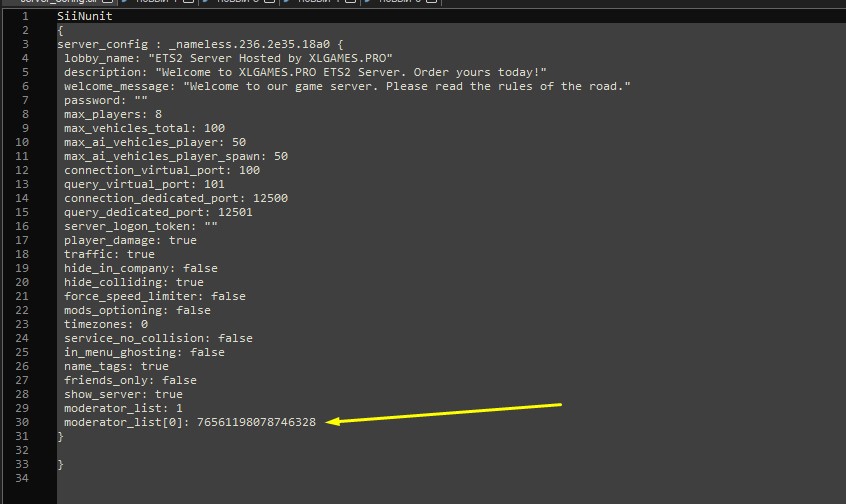Click the server_config declaration line

pos(200,45)
